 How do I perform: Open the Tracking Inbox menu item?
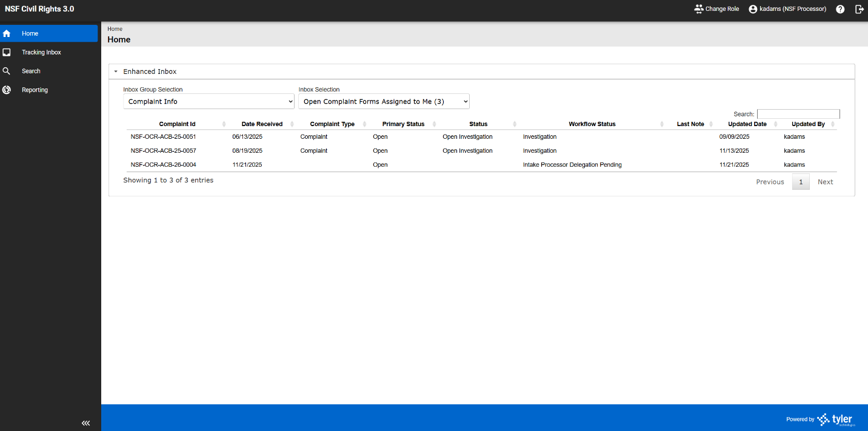tap(41, 53)
